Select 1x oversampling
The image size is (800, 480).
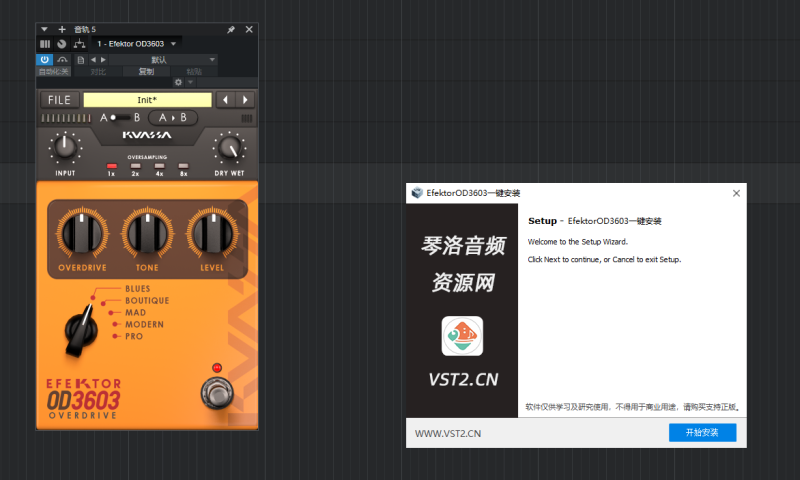pos(112,166)
